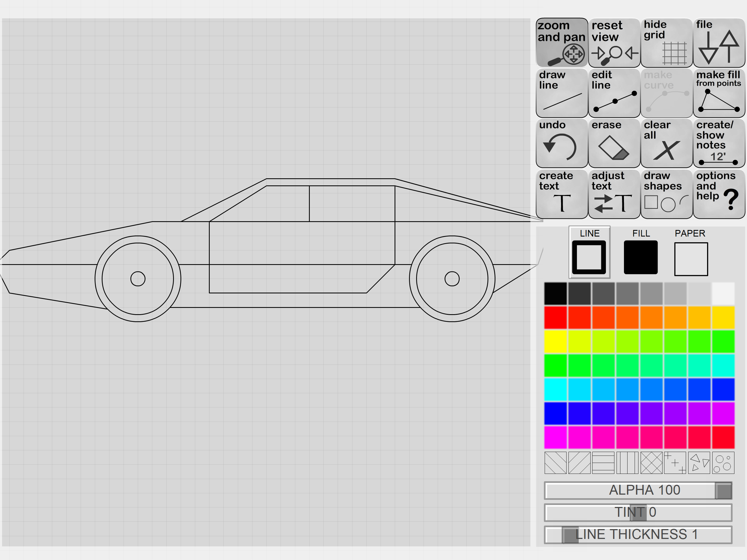Click the clear all button
Viewport: 747px width, 560px height.
(666, 143)
